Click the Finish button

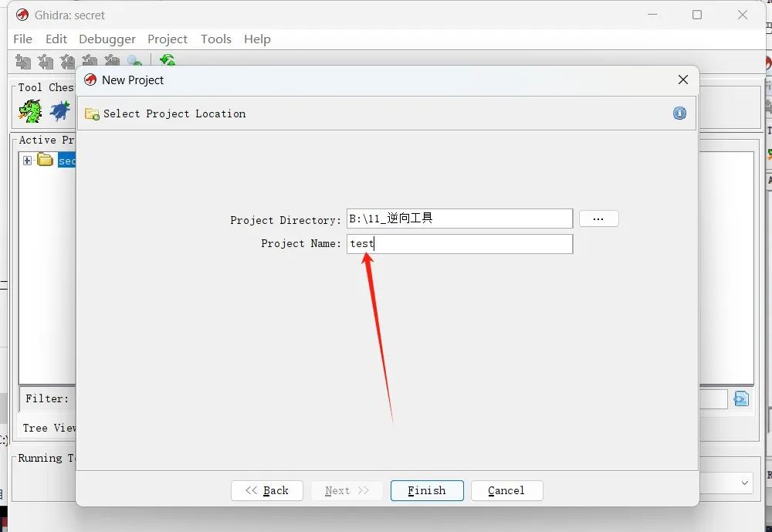coord(427,490)
